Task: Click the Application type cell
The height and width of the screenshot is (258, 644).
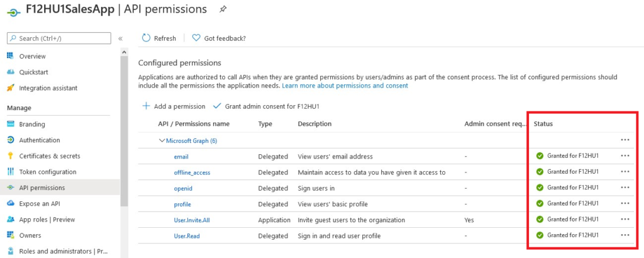Action: (x=274, y=220)
